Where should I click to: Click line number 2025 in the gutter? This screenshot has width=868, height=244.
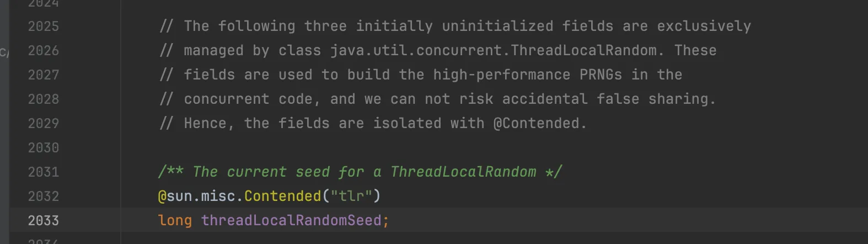[x=43, y=26]
